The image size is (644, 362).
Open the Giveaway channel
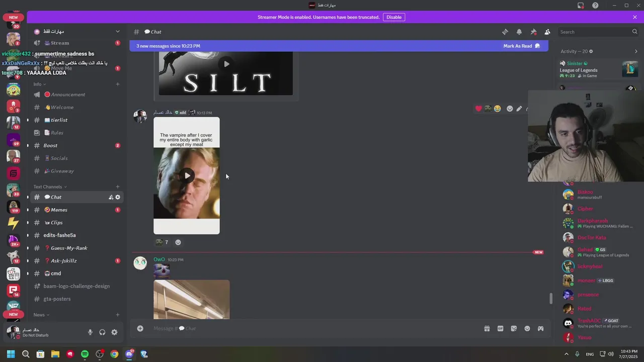pyautogui.click(x=76, y=171)
